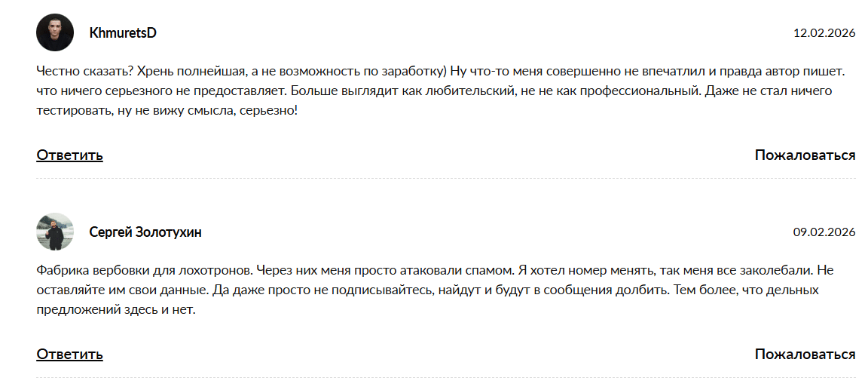Reply to KhmuretsD's comment with Ответить
The image size is (868, 390).
pos(69,155)
